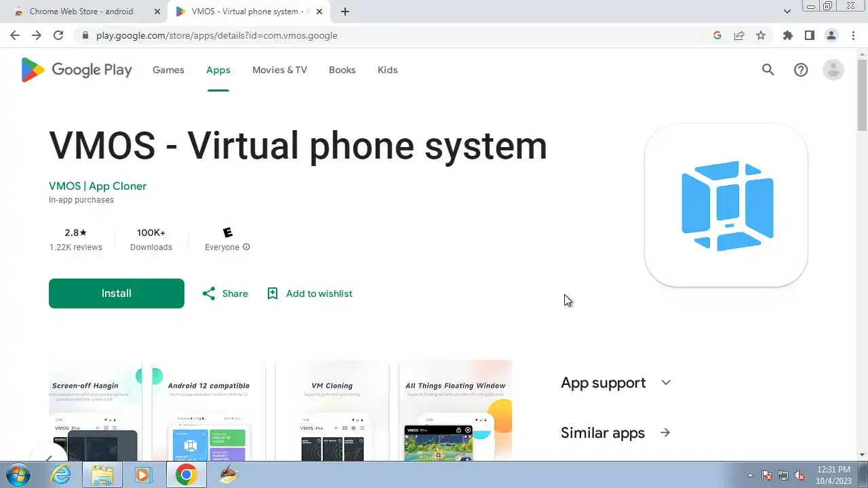Screen dimensions: 868x488
Task: Open the Kids section
Action: 388,70
